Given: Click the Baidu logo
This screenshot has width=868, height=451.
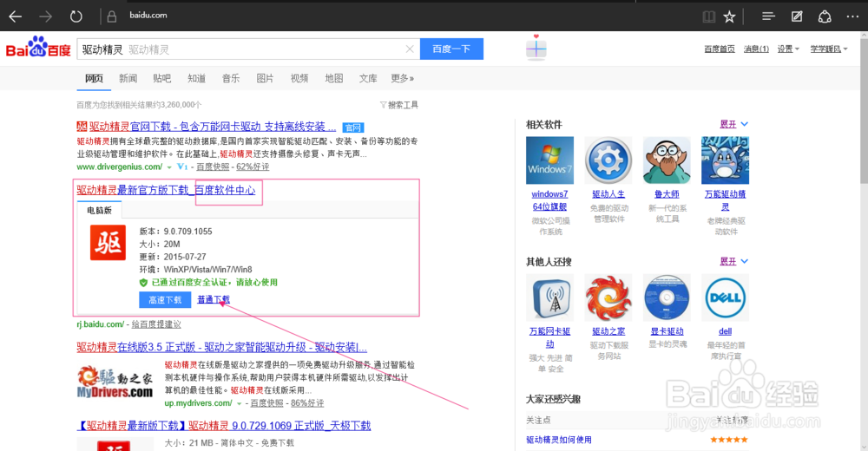Looking at the screenshot, I should point(38,48).
